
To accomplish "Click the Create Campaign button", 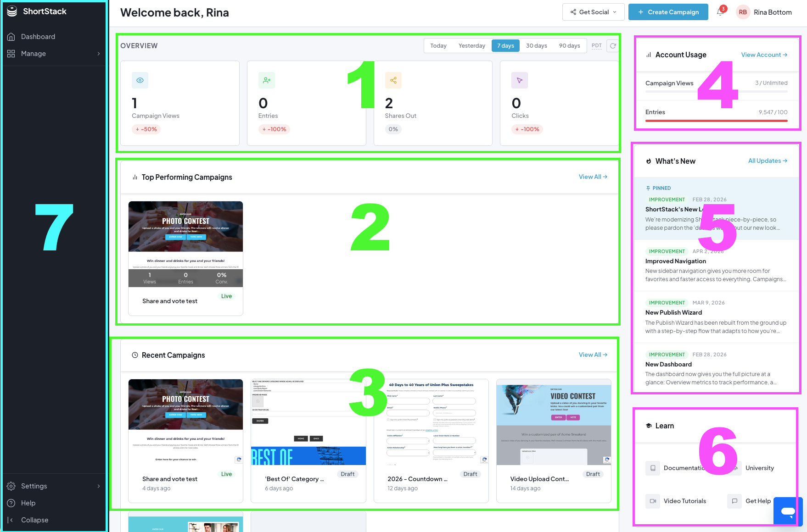I will click(668, 12).
